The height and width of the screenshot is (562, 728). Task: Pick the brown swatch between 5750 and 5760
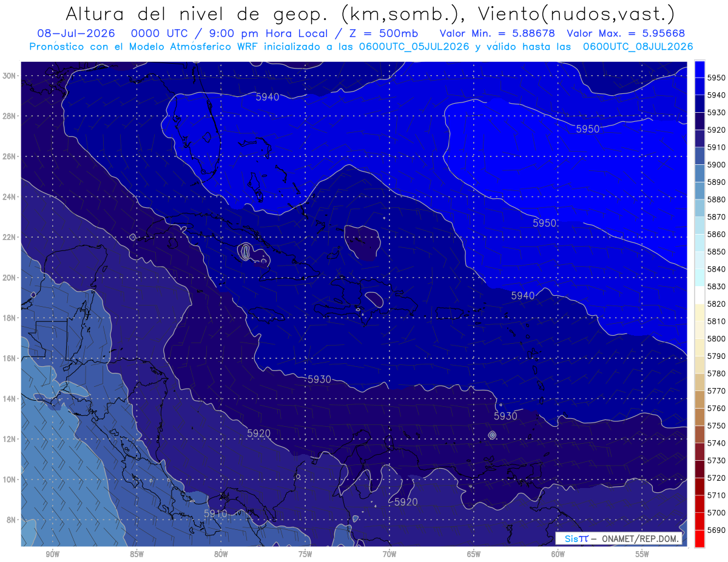click(x=699, y=416)
